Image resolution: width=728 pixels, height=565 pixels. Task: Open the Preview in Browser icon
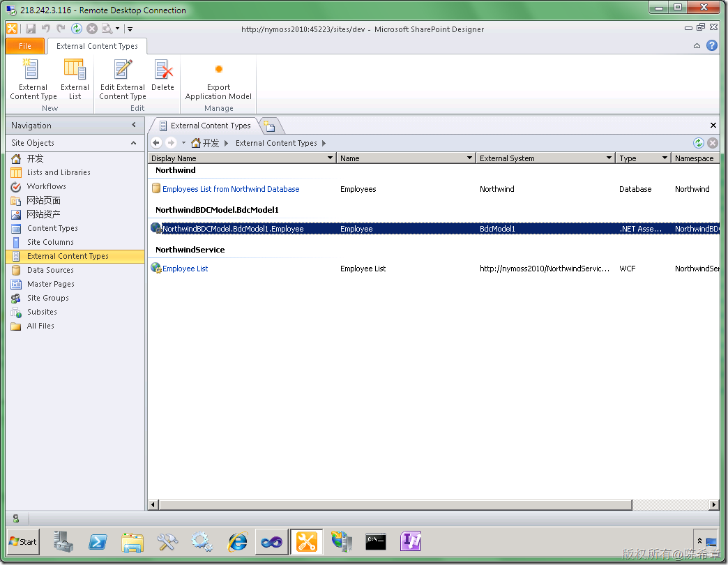107,29
